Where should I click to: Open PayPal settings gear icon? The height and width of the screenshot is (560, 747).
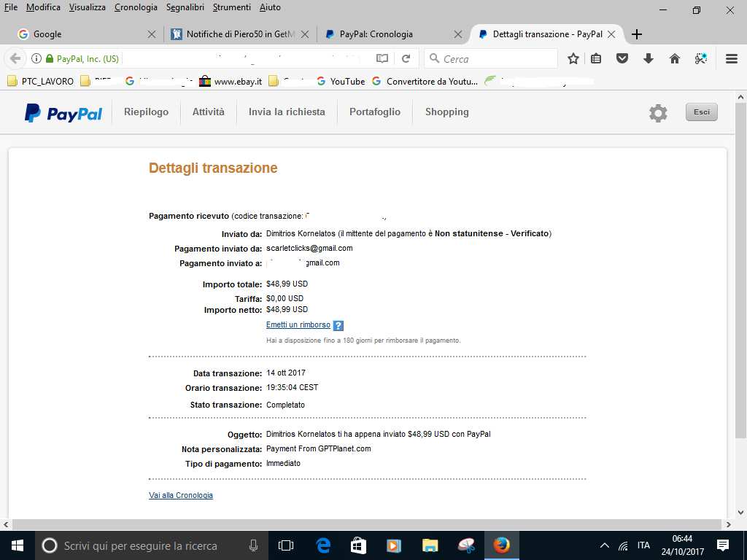658,113
